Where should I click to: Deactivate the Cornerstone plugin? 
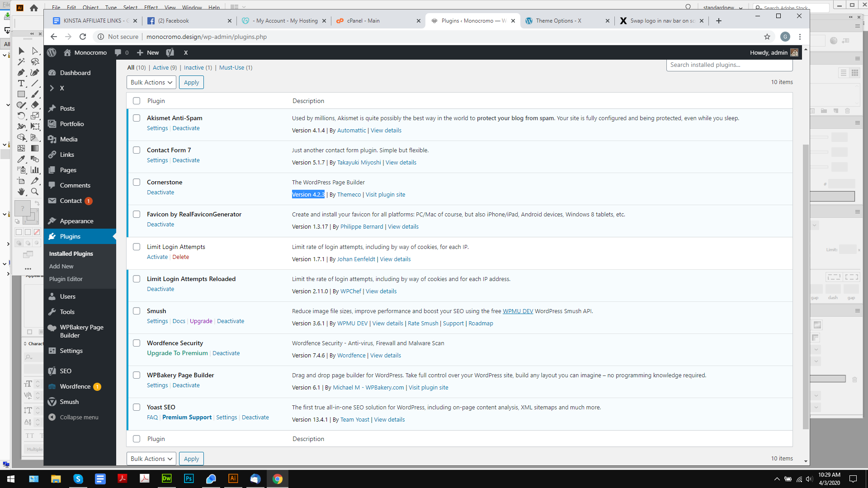[x=160, y=192]
